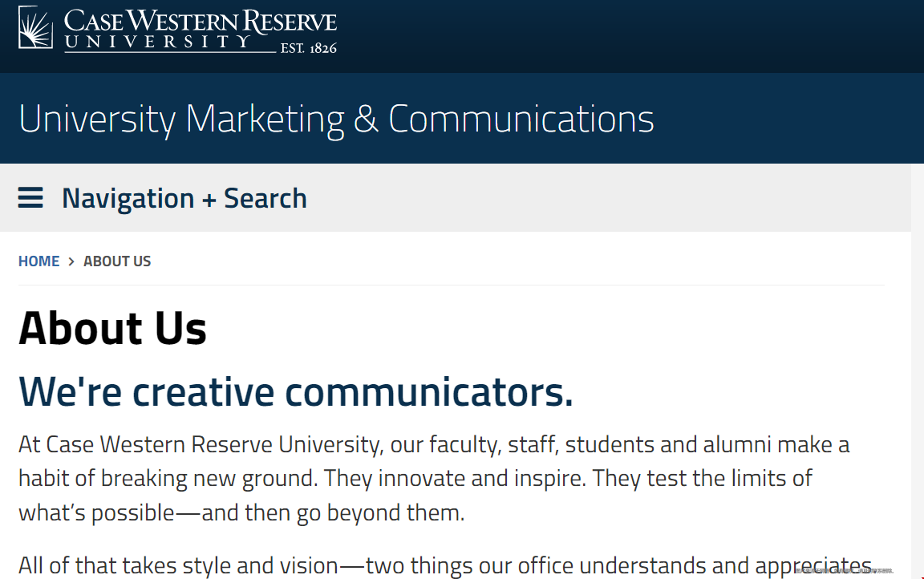Click the paragraph starting At Case Western
Screen dimensions: 924x579
pyautogui.click(x=434, y=478)
